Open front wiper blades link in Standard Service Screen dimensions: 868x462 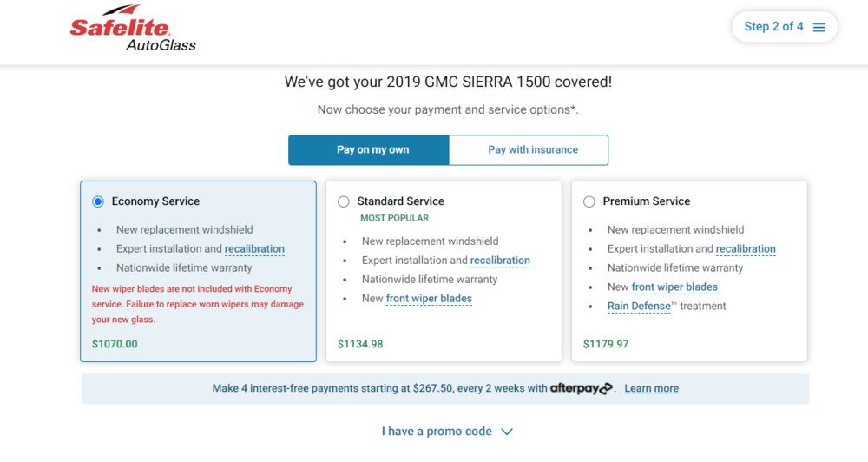429,299
